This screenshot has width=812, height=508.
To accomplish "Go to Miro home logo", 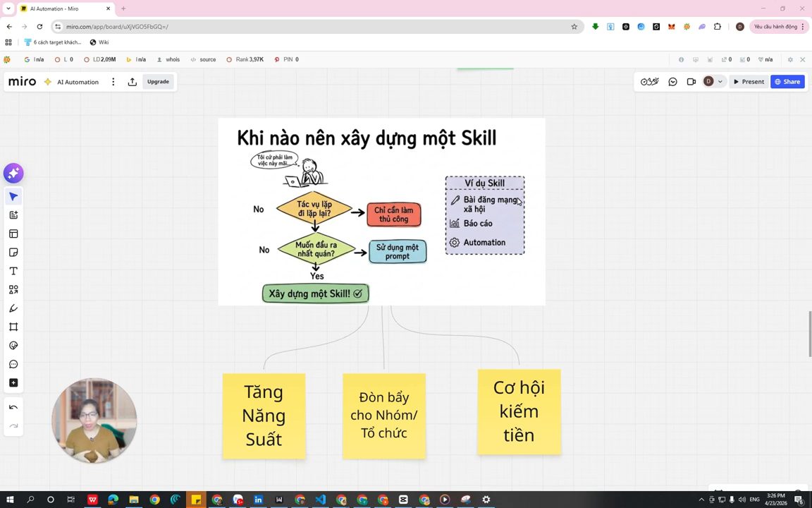I will [23, 82].
